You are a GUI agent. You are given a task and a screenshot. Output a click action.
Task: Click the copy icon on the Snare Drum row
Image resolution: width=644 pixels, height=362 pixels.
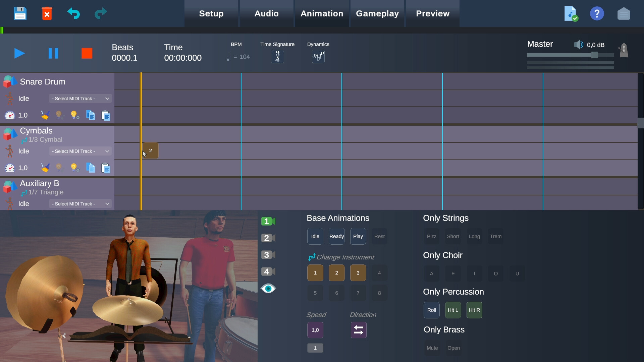(90, 115)
